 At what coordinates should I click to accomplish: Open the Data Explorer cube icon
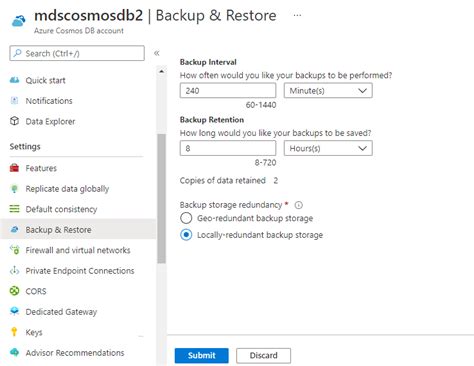14,121
